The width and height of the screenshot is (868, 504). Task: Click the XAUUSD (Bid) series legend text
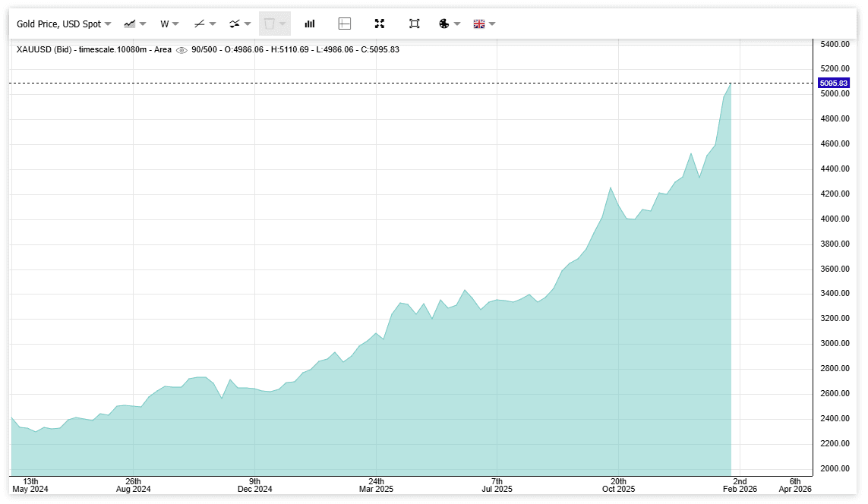click(x=45, y=50)
